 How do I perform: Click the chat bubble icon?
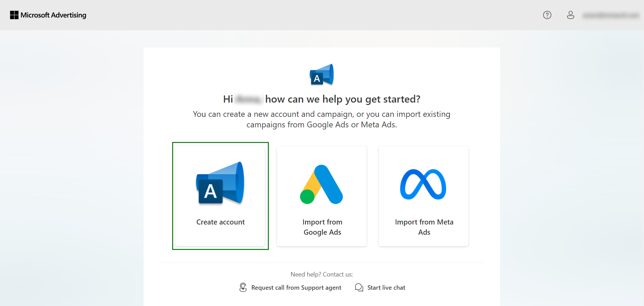(x=359, y=287)
